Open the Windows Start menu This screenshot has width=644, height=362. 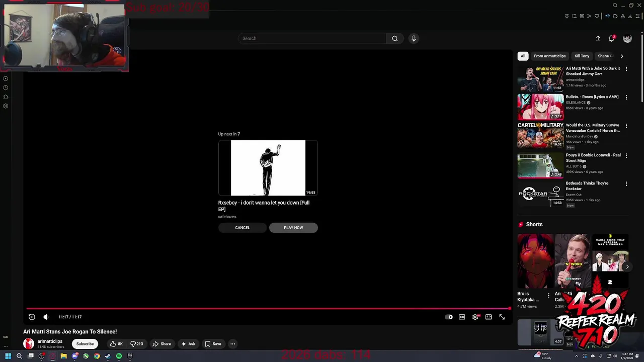click(x=8, y=356)
